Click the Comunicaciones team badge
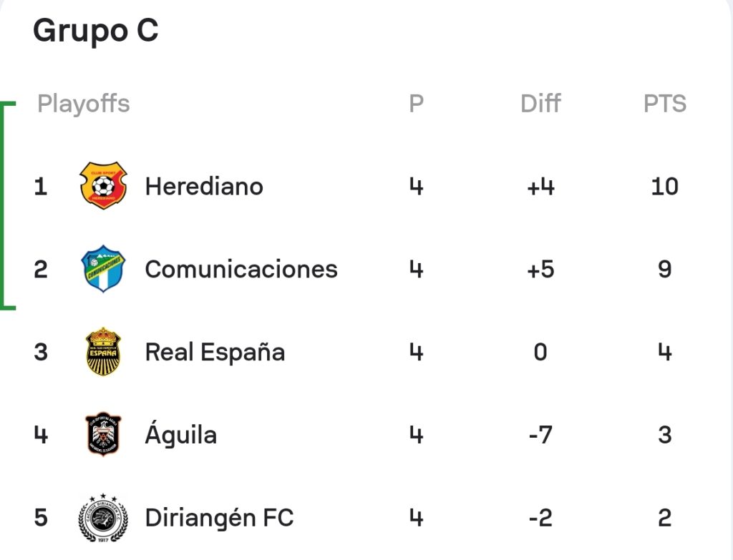 103,269
